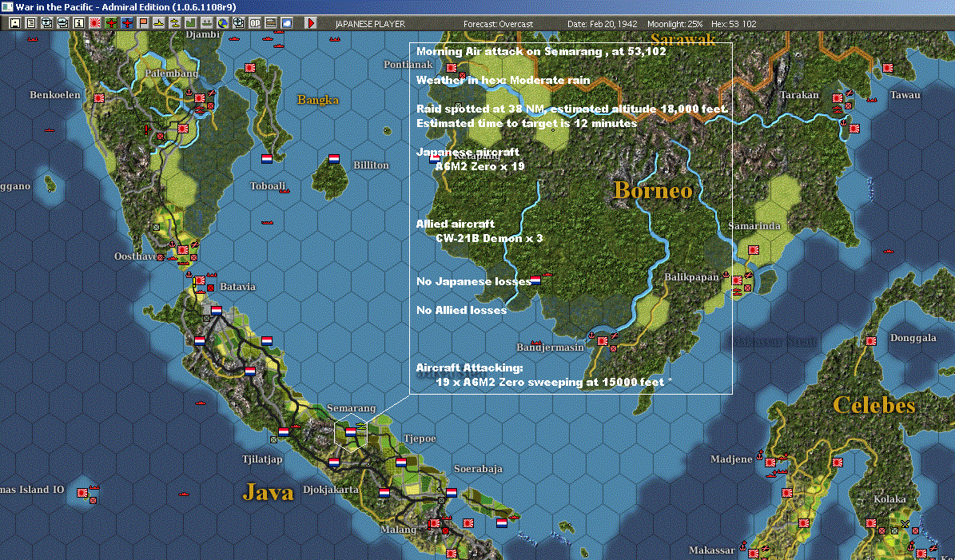Click the red play arrow button
955x560 pixels.
point(310,23)
